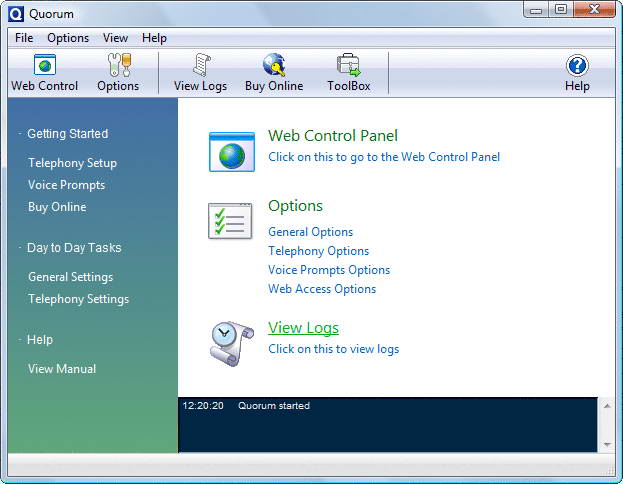Collapse the Help sidebar section

pos(20,339)
